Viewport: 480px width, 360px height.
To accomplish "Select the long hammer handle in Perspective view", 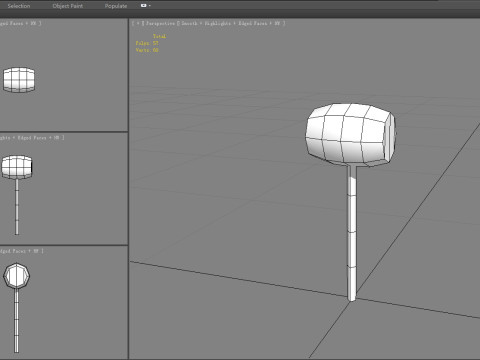I will (x=352, y=233).
